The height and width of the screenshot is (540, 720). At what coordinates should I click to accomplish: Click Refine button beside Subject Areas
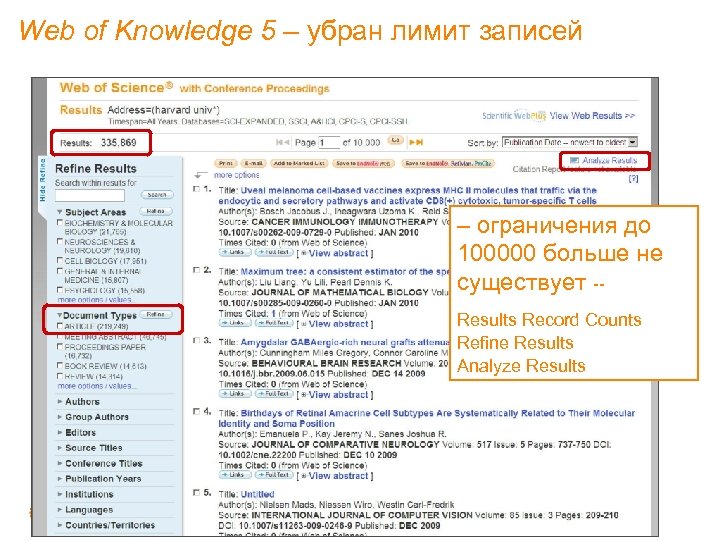point(156,211)
